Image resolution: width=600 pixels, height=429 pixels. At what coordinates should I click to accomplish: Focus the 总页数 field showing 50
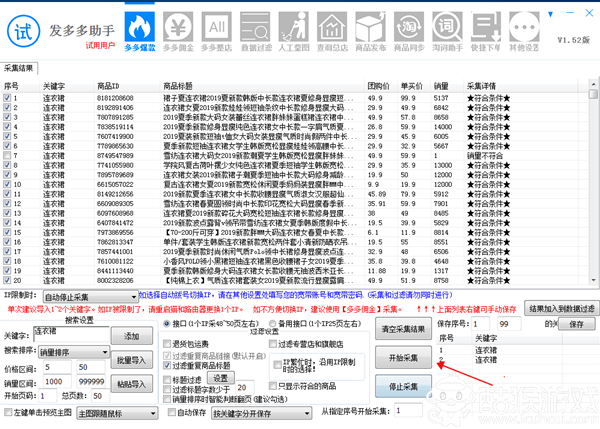pyautogui.click(x=101, y=396)
